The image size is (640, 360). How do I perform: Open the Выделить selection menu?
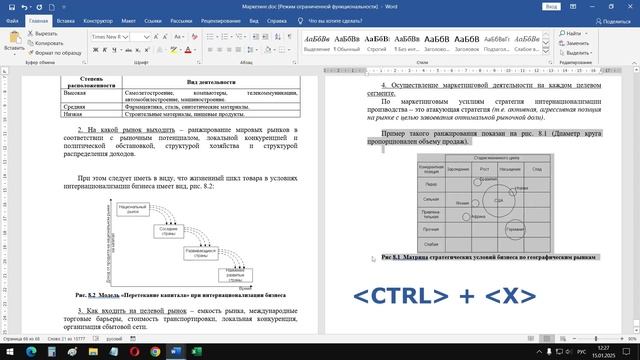click(577, 53)
